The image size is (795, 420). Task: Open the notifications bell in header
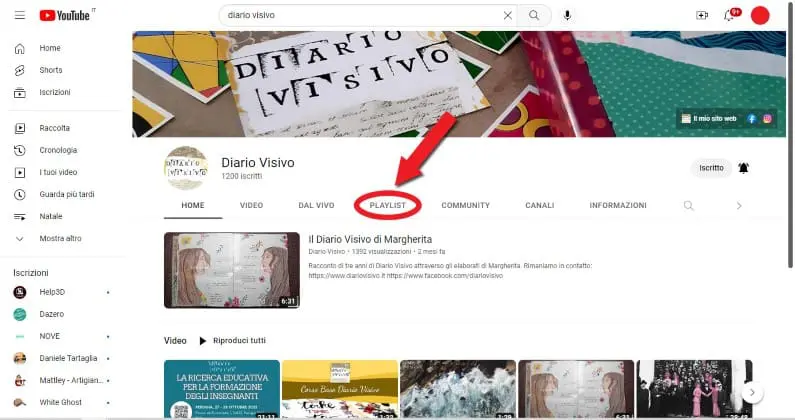point(730,15)
